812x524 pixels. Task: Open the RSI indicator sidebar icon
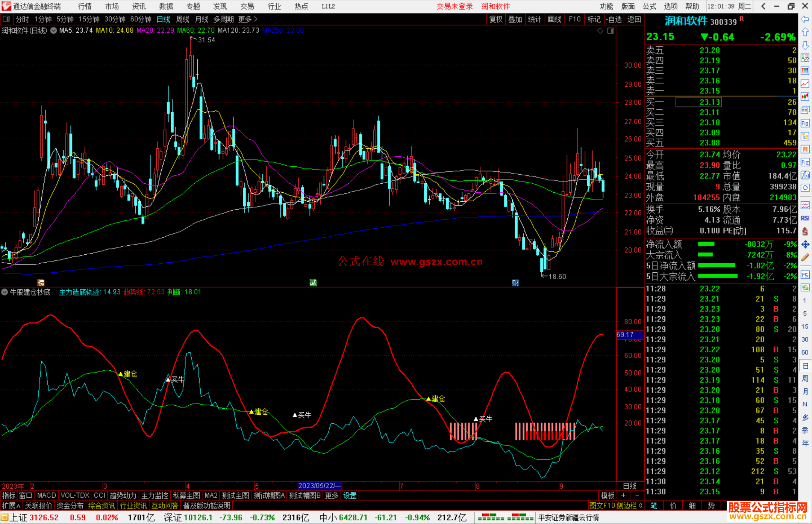point(805,218)
